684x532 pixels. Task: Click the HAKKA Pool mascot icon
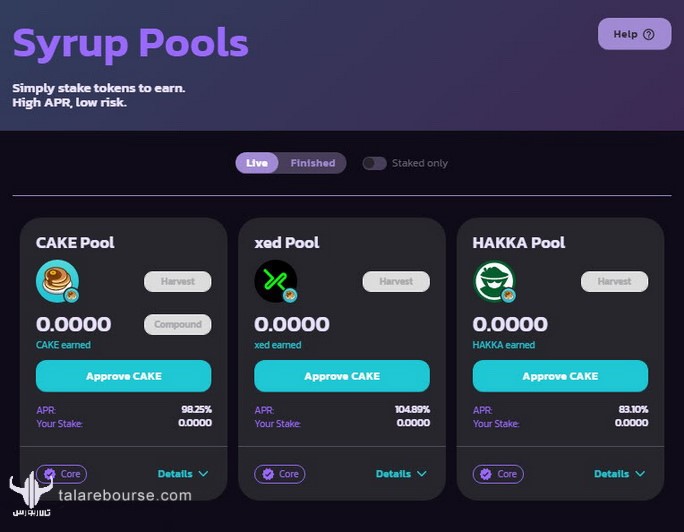pos(494,281)
